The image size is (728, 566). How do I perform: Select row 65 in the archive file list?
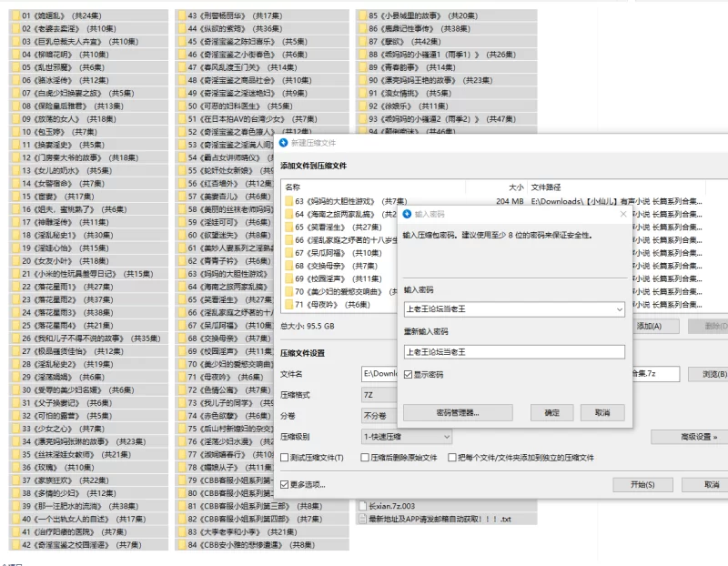click(x=339, y=227)
